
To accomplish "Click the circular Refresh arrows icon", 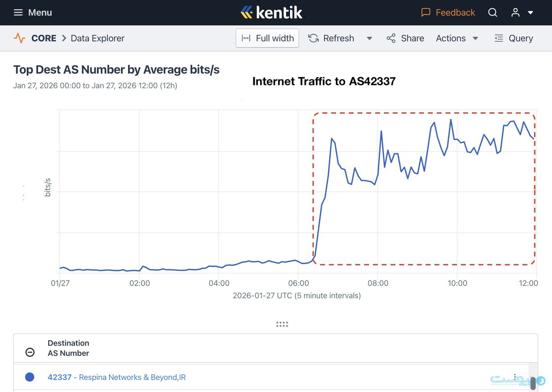I will (x=313, y=38).
